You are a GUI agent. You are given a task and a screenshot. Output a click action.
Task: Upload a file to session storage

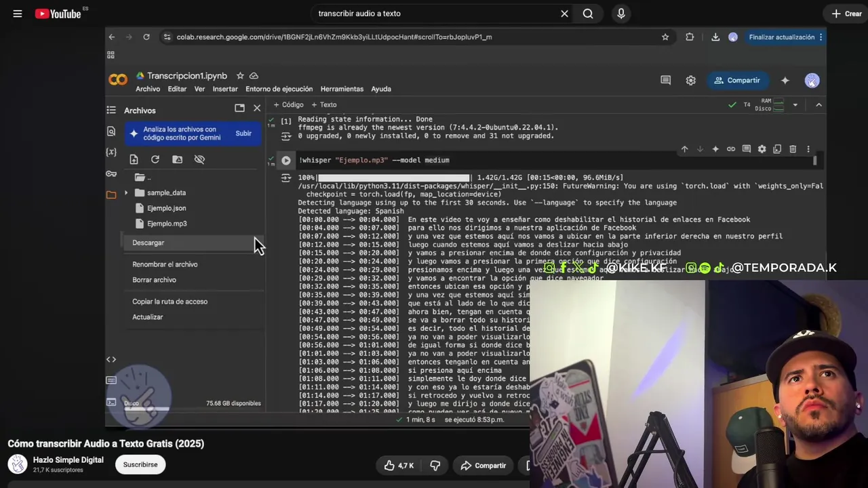point(134,159)
